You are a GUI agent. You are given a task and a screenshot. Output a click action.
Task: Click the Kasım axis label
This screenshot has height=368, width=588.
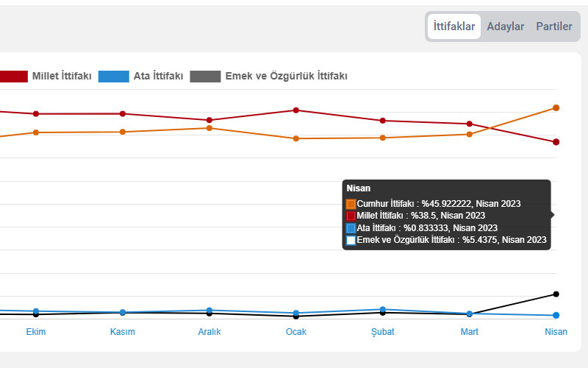pos(123,332)
